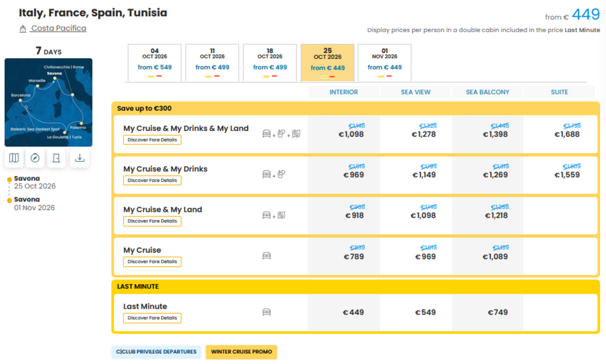This screenshot has height=364, width=606.
Task: Download itinerary using the download icon
Action: coord(80,158)
